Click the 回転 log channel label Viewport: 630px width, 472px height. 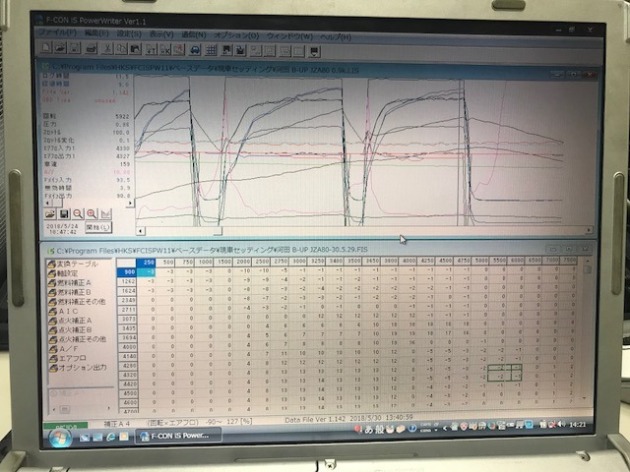[49, 116]
